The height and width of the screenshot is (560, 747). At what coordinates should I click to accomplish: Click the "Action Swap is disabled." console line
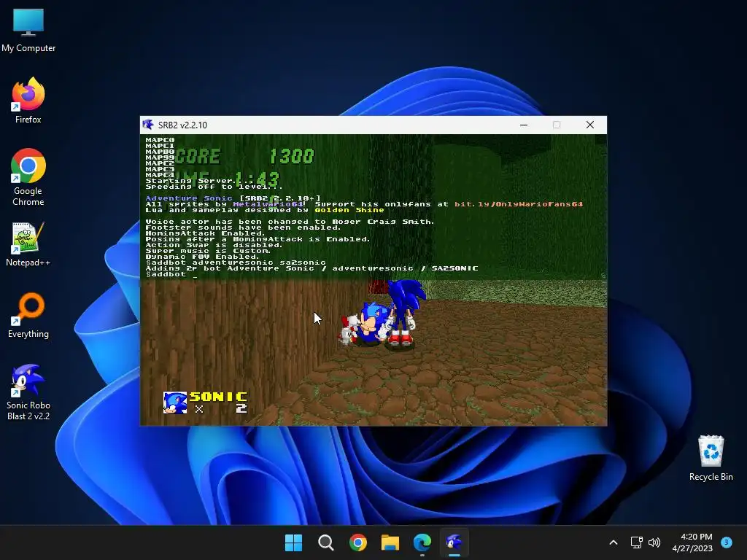214,245
